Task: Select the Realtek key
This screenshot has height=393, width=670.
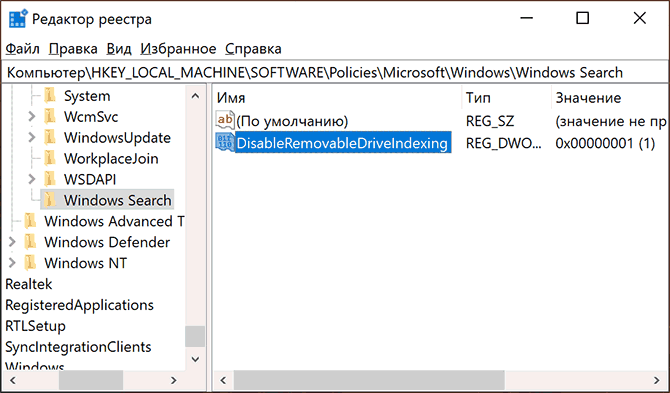Action: pos(29,284)
